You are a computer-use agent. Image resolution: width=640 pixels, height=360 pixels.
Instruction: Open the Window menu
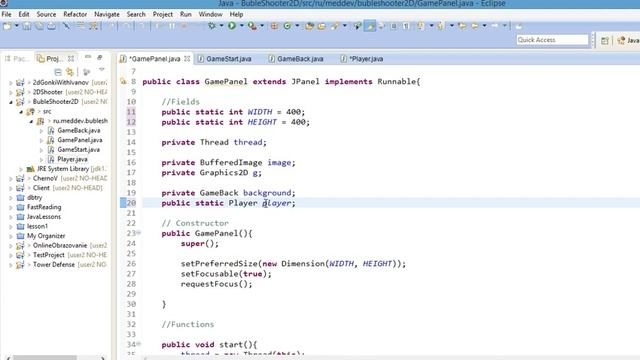(211, 14)
